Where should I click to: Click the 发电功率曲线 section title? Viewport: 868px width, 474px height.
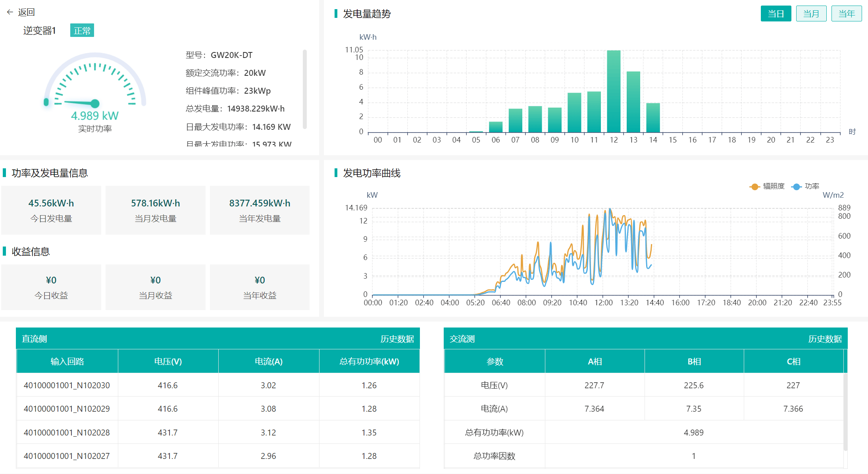(371, 173)
